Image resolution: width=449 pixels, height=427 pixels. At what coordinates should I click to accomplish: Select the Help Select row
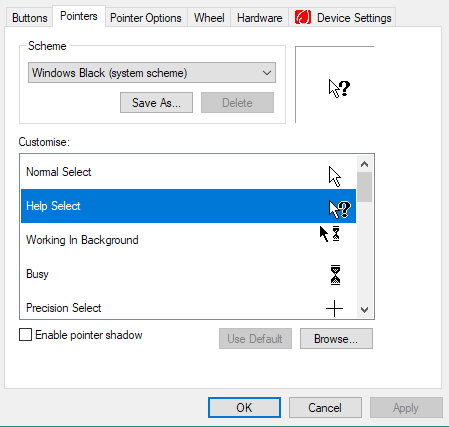[189, 206]
